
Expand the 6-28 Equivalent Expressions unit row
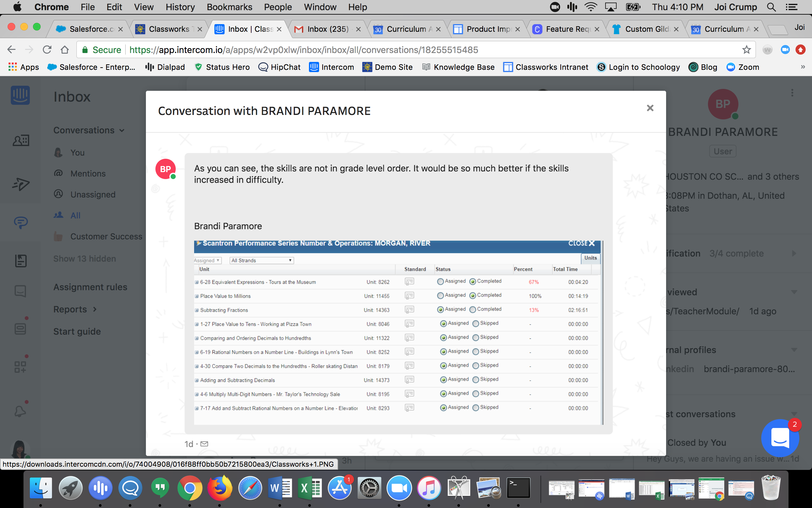[x=197, y=282]
